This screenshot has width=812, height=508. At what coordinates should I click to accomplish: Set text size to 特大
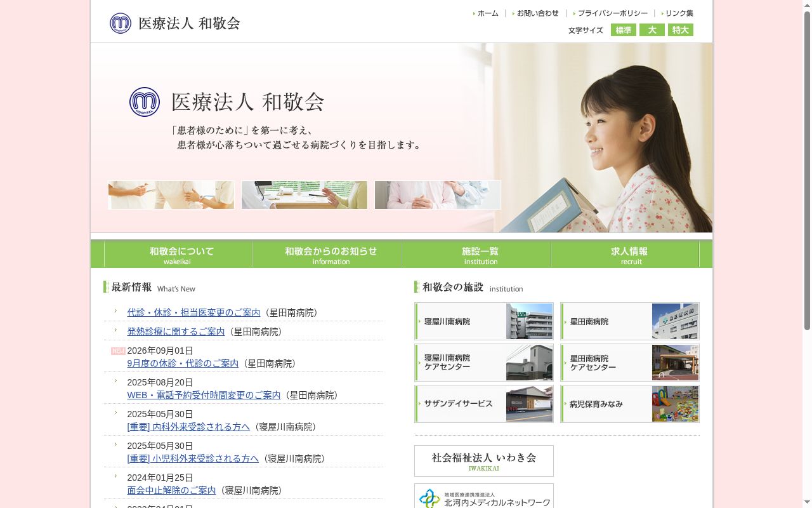click(681, 30)
